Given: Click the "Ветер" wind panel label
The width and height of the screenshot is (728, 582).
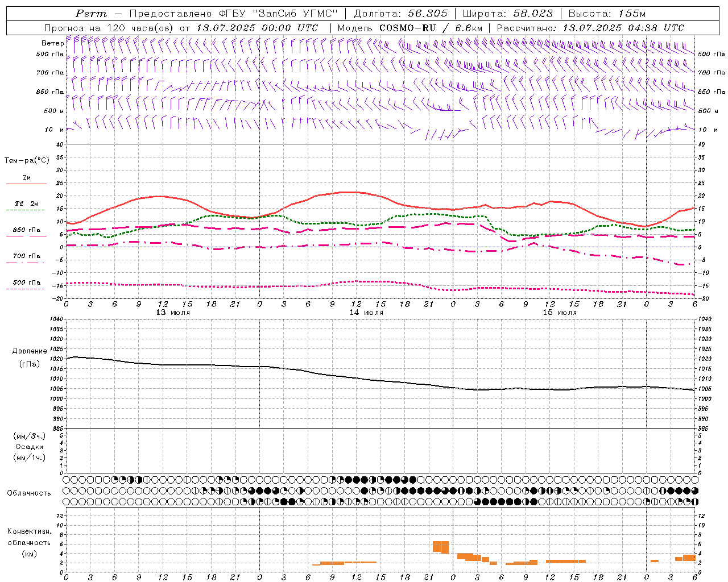Looking at the screenshot, I should coord(52,43).
